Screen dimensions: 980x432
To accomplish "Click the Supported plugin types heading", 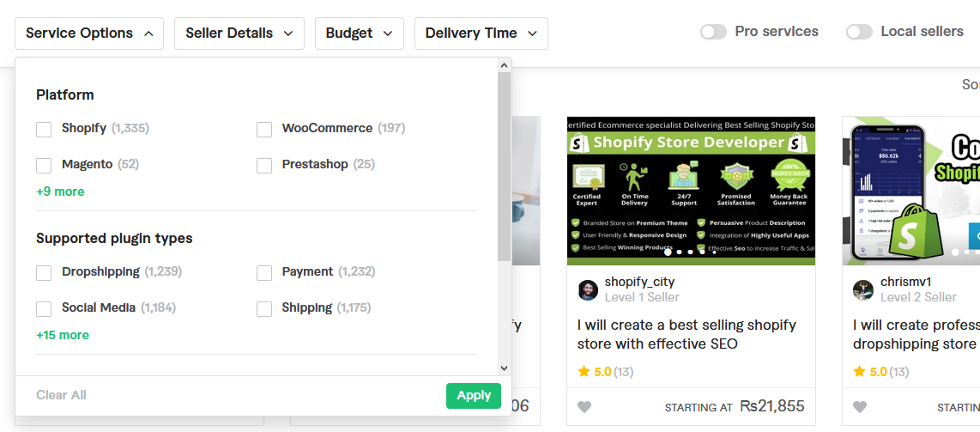I will 114,239.
